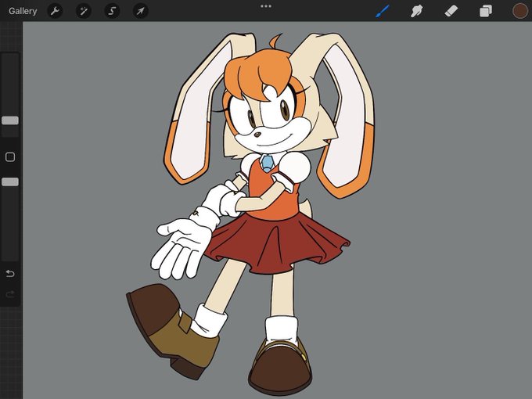Image resolution: width=532 pixels, height=399 pixels.
Task: Select the Smudge tool
Action: [417, 11]
